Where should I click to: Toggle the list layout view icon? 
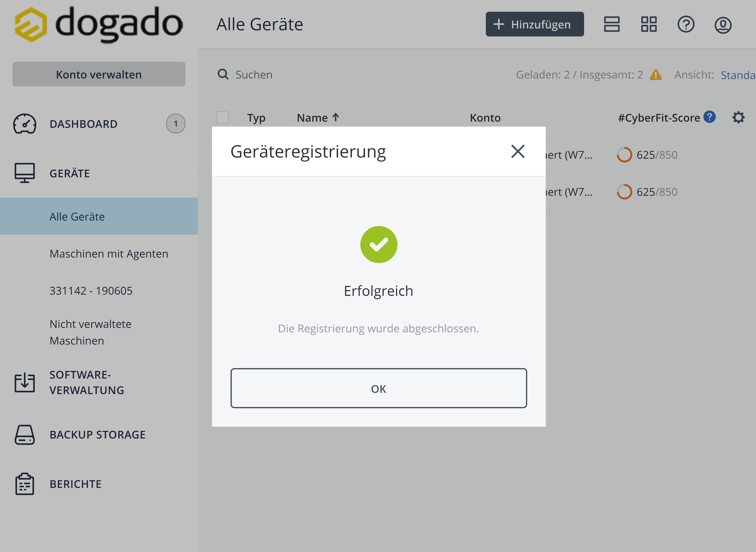point(611,24)
